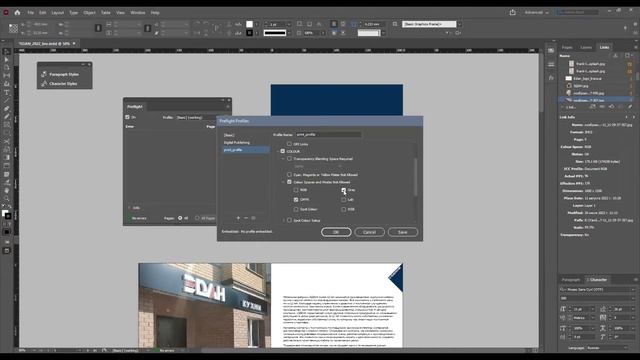Select the Free Transform tool
Image resolution: width=640 pixels, height=360 pixels.
(x=7, y=149)
